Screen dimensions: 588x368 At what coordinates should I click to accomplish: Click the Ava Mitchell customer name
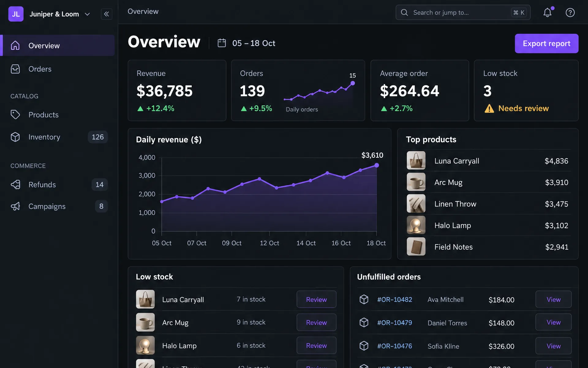[445, 300]
